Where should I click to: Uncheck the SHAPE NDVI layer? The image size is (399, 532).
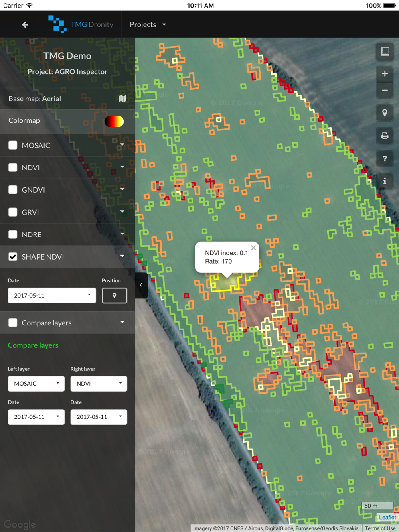13,257
